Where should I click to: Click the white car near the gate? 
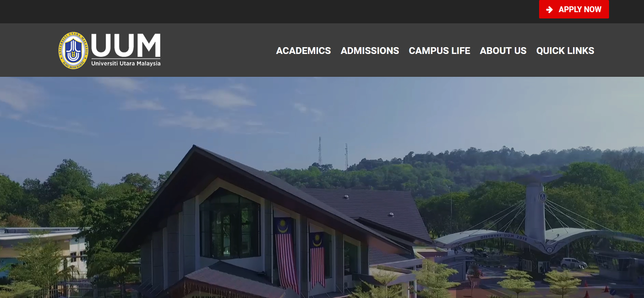click(x=574, y=263)
